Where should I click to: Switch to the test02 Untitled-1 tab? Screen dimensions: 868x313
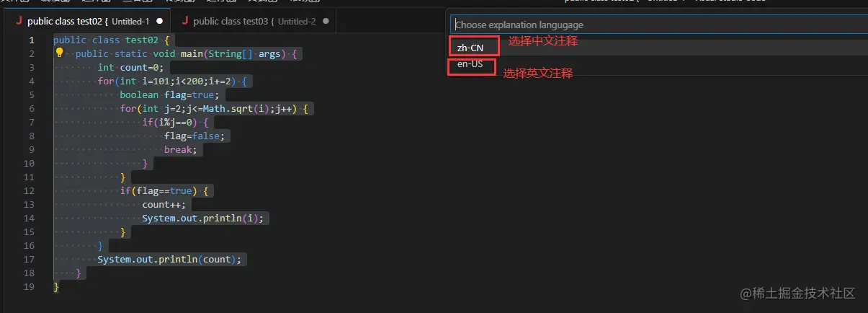(x=88, y=21)
